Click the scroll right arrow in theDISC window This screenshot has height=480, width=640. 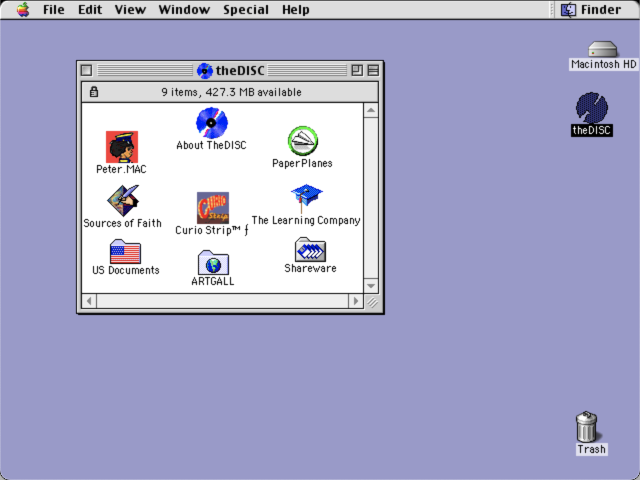click(x=356, y=301)
